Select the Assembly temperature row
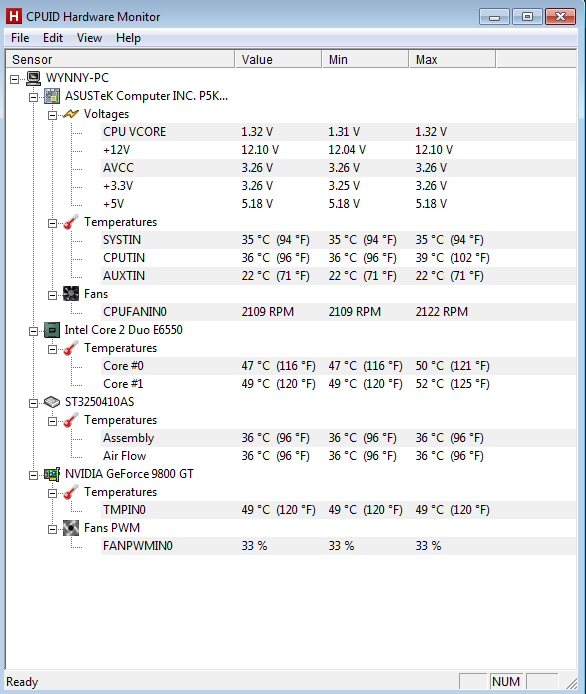Viewport: 586px width, 694px height. 339,438
